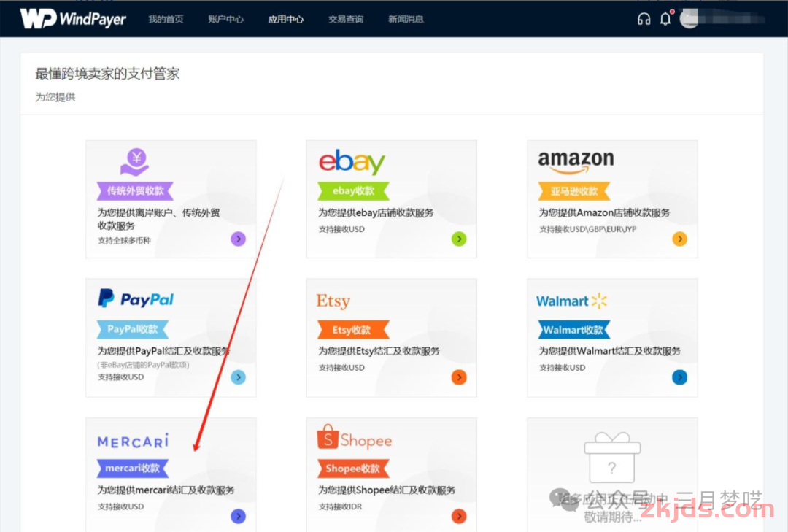The image size is (788, 532).
Task: Click the eBay logo
Action: pos(352,161)
